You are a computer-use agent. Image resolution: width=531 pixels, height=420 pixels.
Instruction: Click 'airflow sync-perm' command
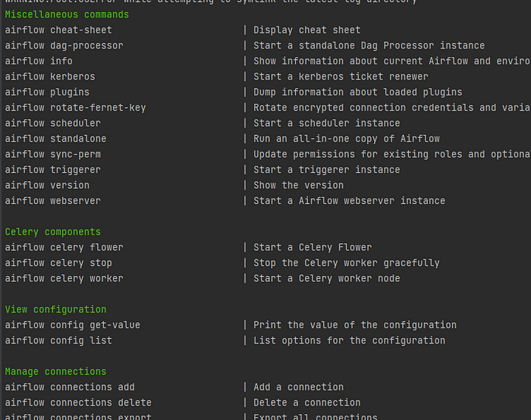[52, 155]
